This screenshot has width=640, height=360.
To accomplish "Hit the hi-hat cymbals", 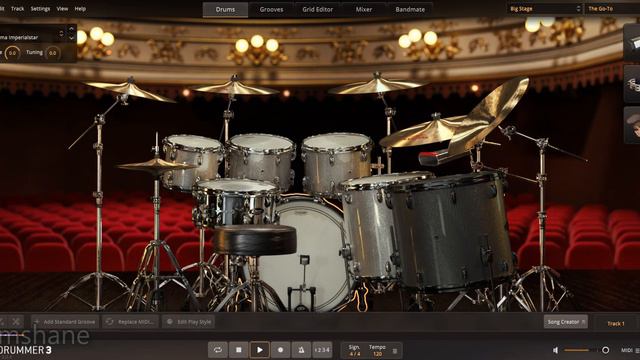I will [x=157, y=165].
